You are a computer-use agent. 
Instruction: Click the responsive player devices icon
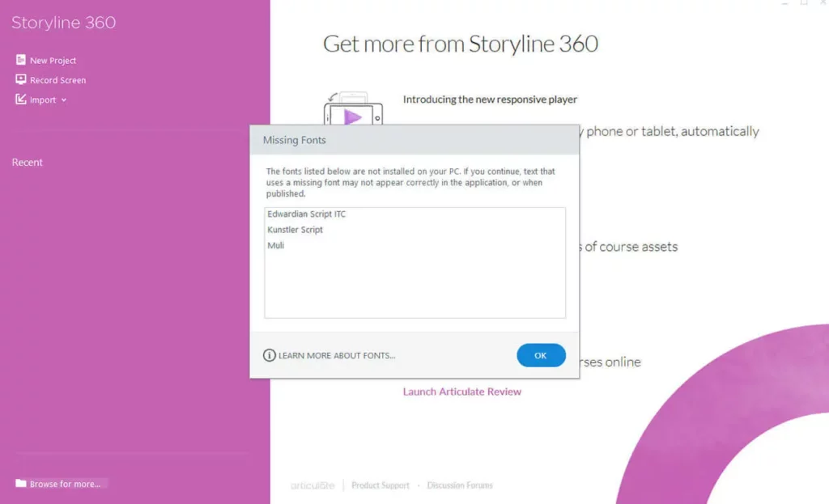(353, 112)
